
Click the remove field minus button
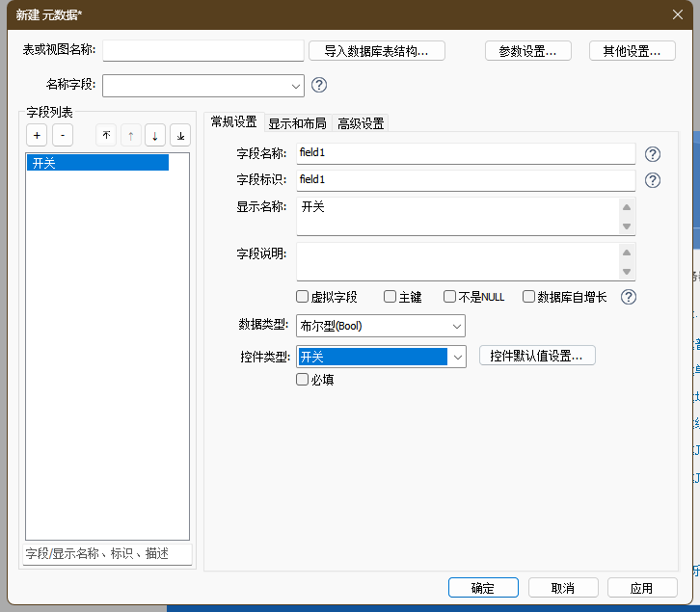click(x=61, y=135)
